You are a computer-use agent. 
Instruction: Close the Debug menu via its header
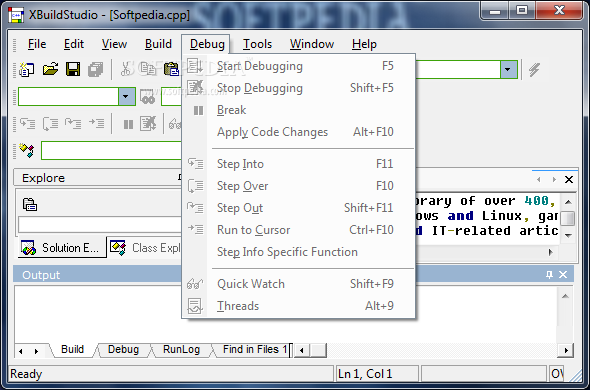(207, 44)
